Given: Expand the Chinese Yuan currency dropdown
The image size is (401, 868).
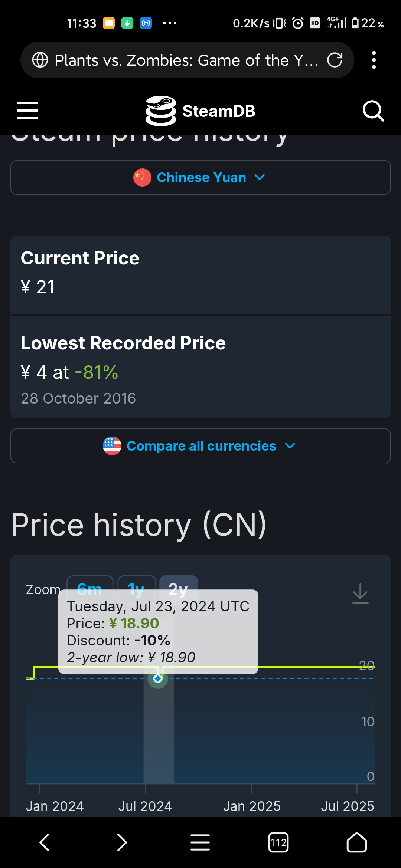Looking at the screenshot, I should click(200, 177).
